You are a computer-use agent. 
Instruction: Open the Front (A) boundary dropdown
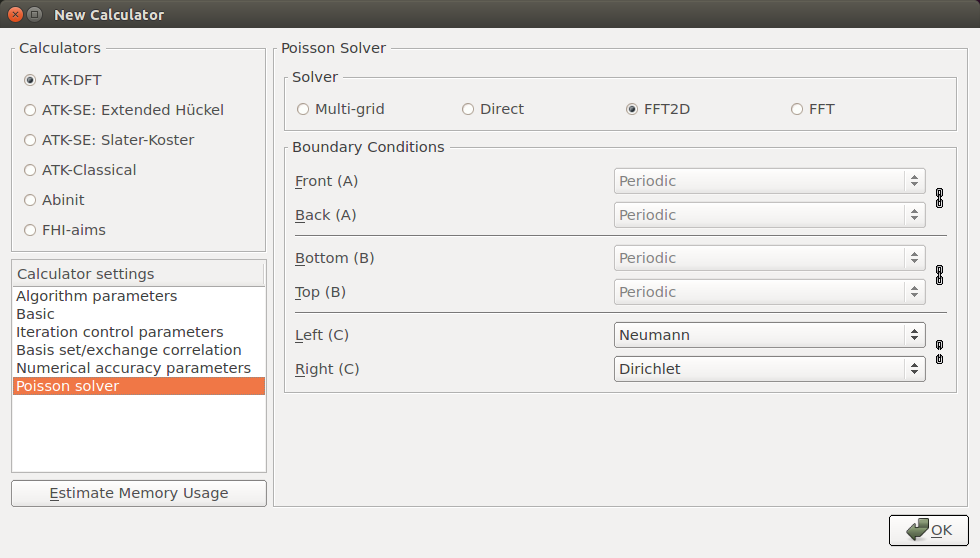tap(769, 181)
